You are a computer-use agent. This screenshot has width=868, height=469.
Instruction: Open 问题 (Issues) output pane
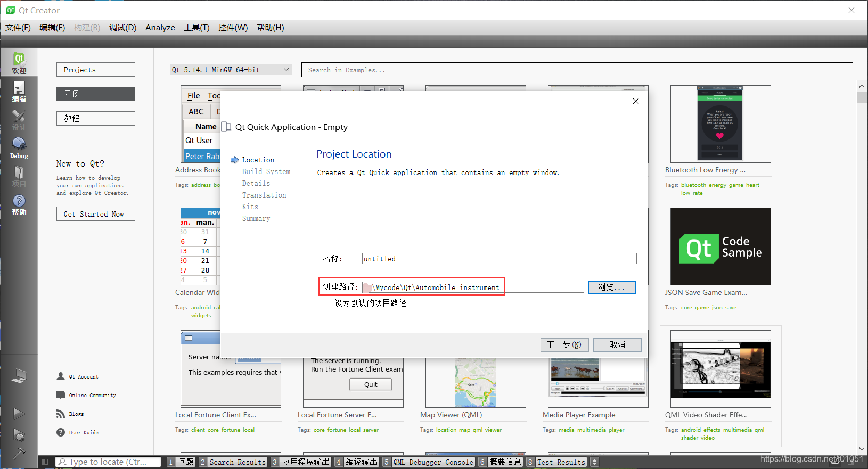click(181, 462)
